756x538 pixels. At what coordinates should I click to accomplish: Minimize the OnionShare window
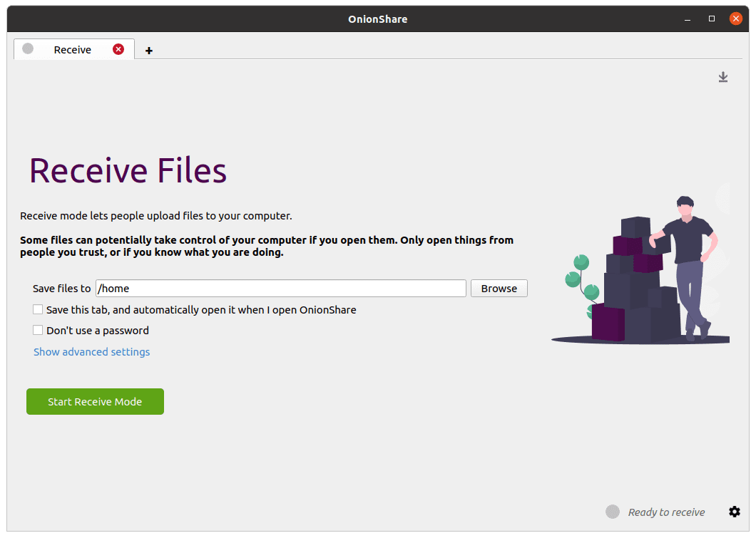(x=687, y=19)
